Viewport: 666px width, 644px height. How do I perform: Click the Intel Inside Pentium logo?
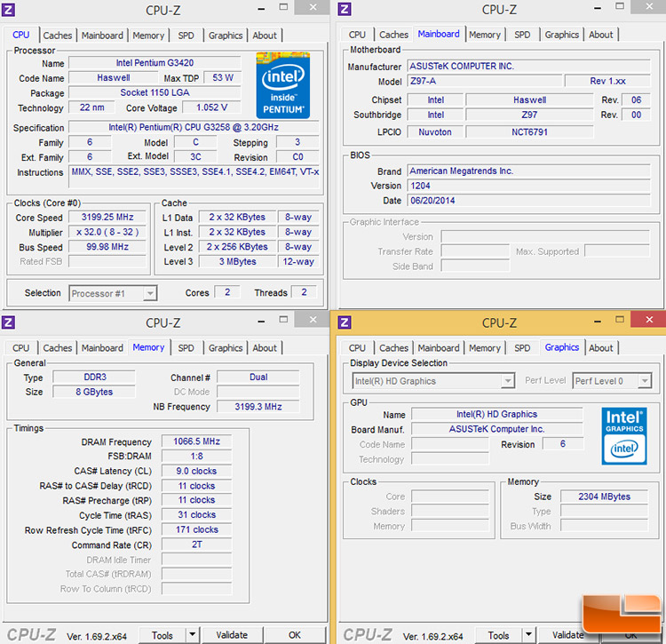tap(283, 85)
